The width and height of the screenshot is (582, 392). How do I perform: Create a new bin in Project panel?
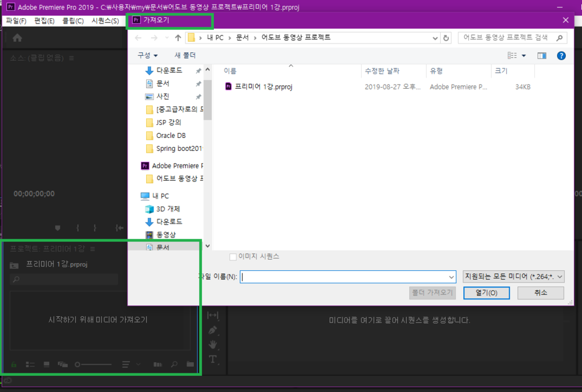pos(190,364)
